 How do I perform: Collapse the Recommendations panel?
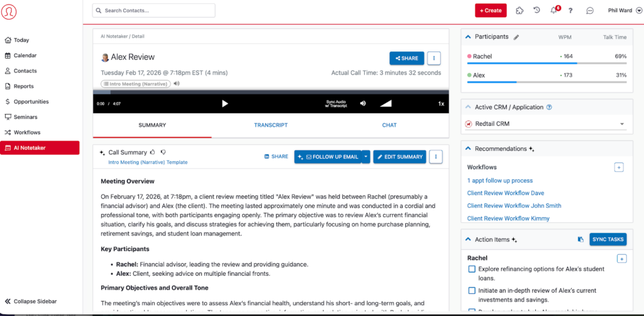(469, 149)
